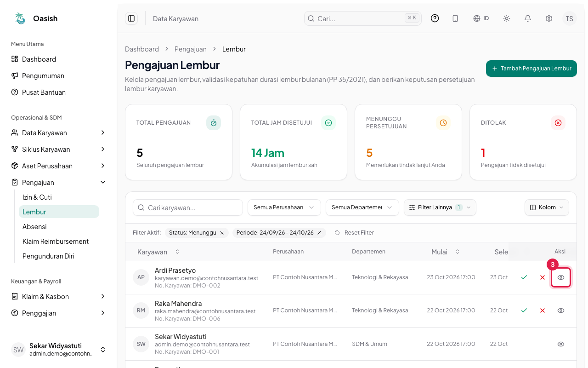Remove the Status: Menunggu filter chip
Image resolution: width=588 pixels, height=368 pixels.
[222, 233]
